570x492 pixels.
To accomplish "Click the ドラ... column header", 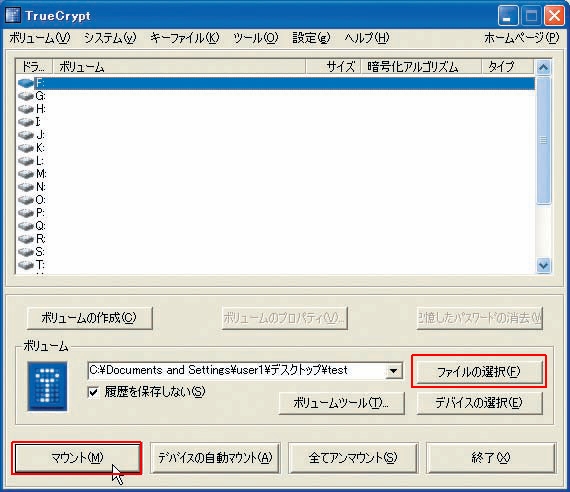I will click(x=34, y=67).
